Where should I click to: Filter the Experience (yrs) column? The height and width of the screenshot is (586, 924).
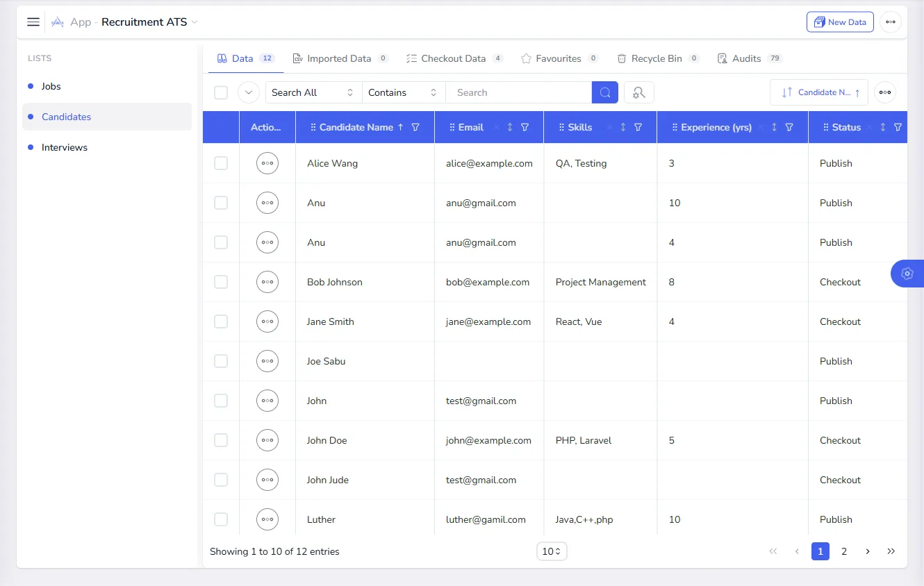point(789,127)
